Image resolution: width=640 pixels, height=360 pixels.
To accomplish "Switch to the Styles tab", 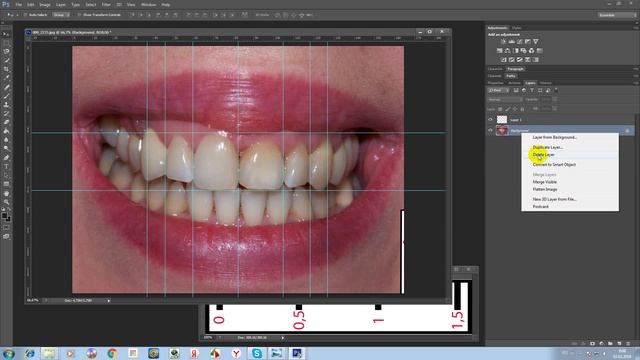I will pos(517,28).
